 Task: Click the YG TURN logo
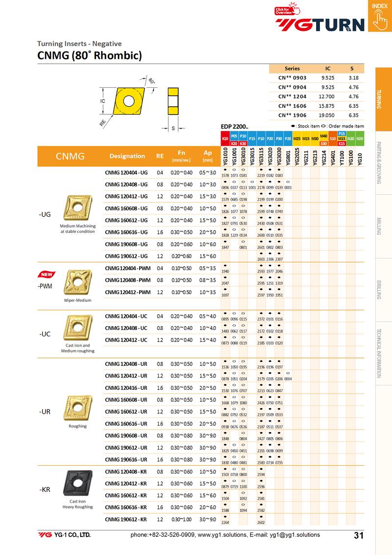point(319,25)
